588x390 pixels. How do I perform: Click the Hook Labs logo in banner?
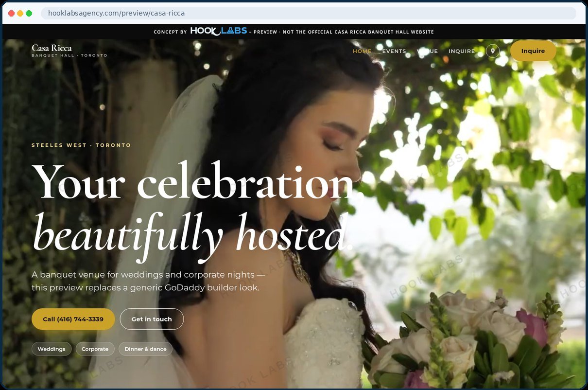[219, 31]
